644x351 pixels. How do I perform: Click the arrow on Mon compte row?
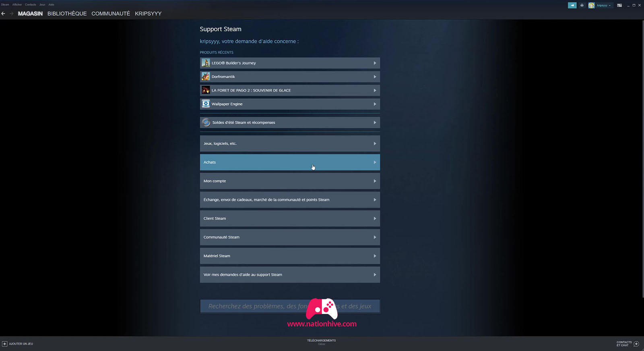(x=375, y=181)
